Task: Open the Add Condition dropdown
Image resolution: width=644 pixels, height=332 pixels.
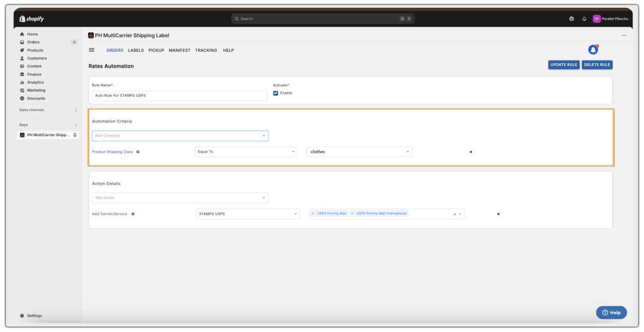Action: click(180, 136)
